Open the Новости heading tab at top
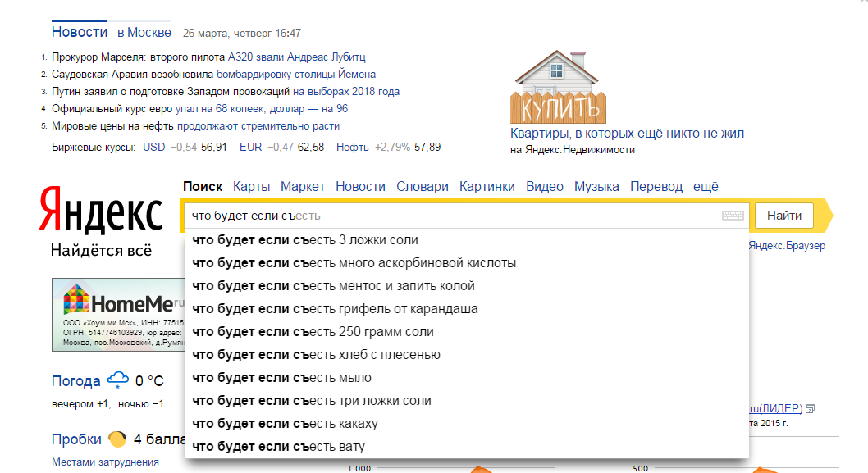Image resolution: width=868 pixels, height=473 pixels. point(80,32)
